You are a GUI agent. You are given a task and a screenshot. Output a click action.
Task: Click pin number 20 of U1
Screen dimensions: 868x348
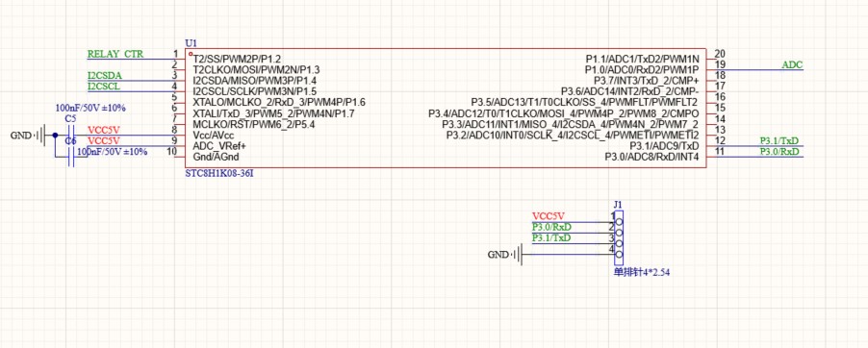720,54
